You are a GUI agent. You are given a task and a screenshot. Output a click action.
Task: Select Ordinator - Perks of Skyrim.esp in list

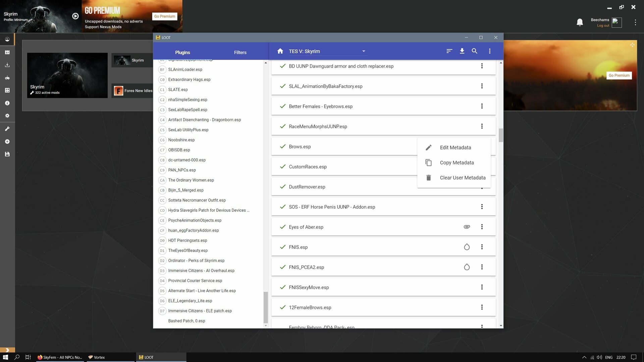tap(196, 260)
